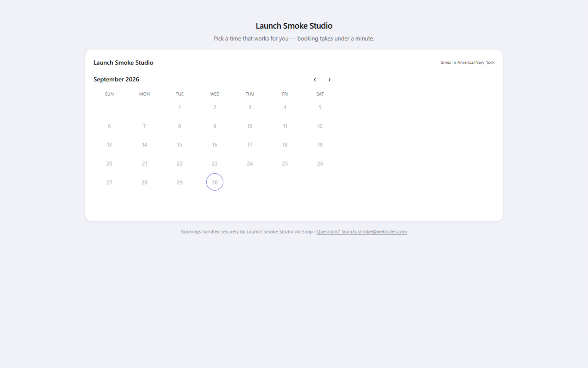Pick date 7 in calendar
Image resolution: width=588 pixels, height=368 pixels.
coord(145,126)
